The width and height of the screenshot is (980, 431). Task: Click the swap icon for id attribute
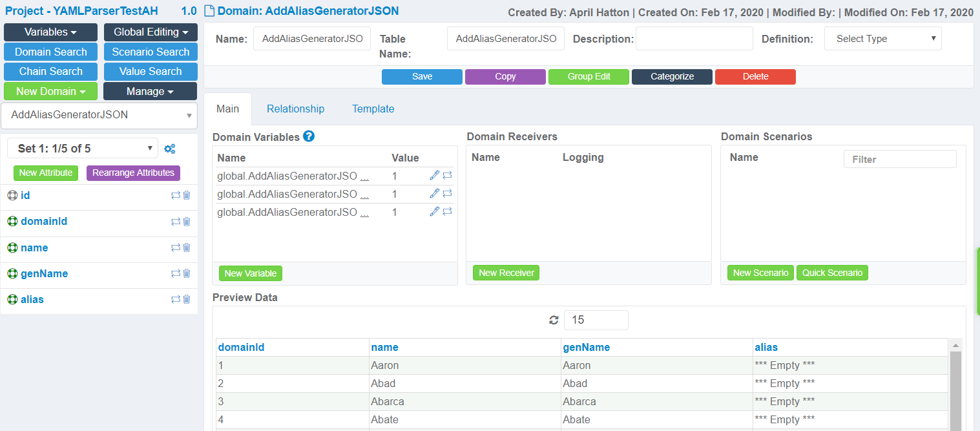[176, 195]
